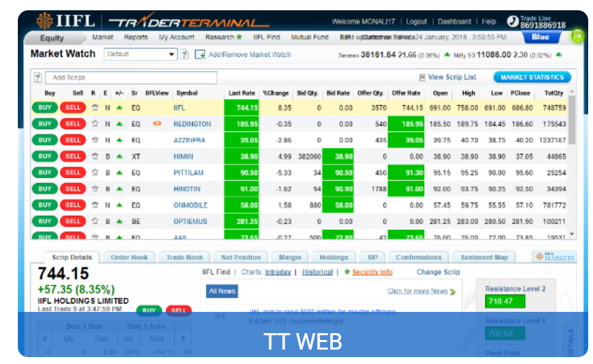Open the Research menu
Screen dimensions: 593x364
coord(224,38)
